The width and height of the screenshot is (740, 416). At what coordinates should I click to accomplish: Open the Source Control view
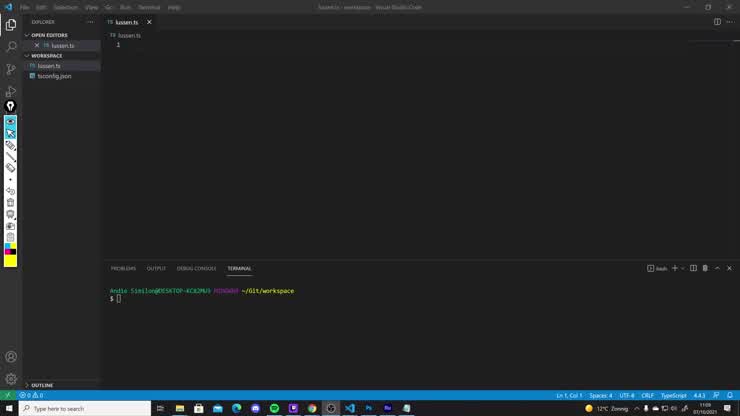click(x=11, y=69)
